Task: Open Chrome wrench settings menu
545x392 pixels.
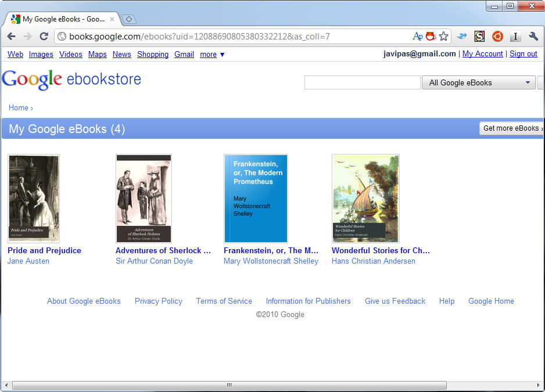Action: [533, 36]
